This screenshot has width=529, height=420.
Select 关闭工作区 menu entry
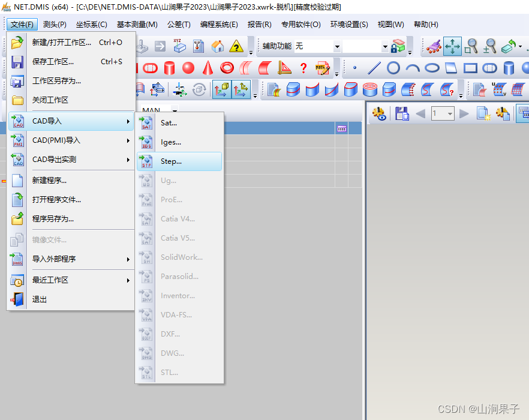tap(71, 100)
